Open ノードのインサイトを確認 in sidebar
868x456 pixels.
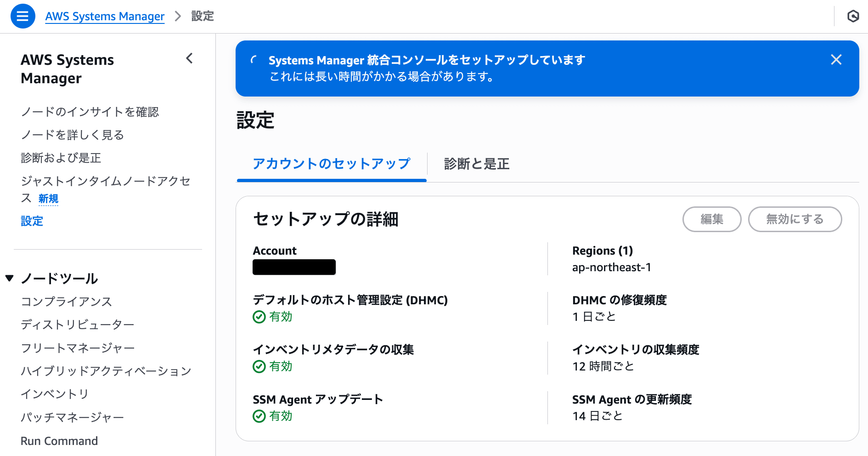90,112
